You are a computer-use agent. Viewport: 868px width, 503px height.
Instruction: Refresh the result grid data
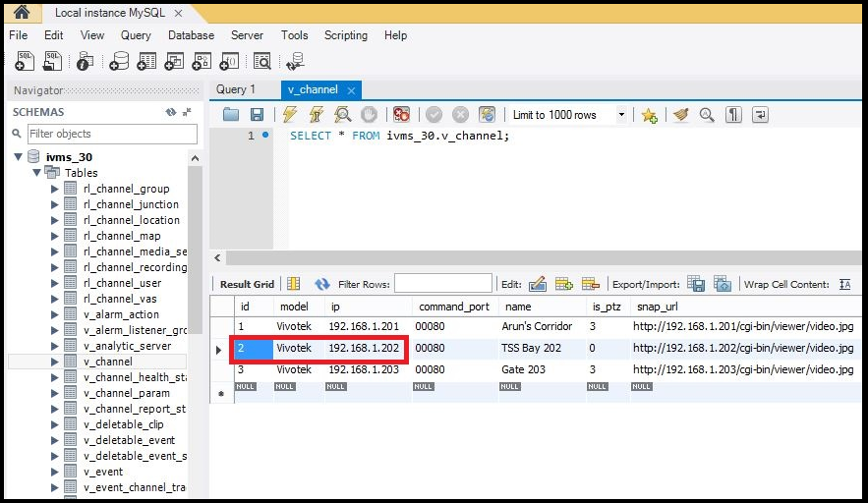tap(322, 284)
